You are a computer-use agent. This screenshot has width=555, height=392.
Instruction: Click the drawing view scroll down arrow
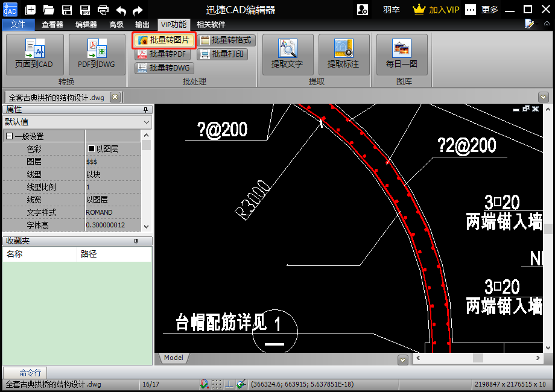coord(548,348)
